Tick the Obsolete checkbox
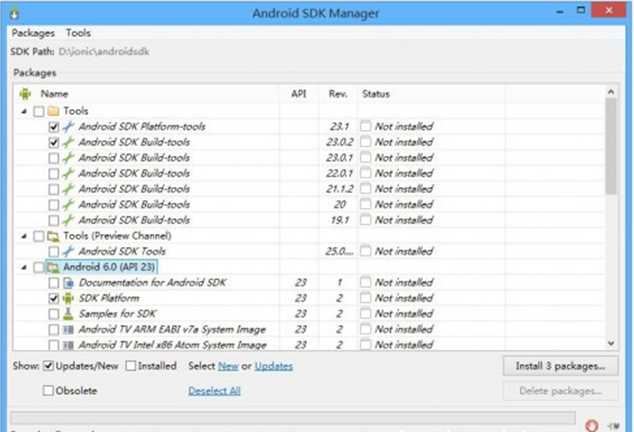The width and height of the screenshot is (634, 432). pyautogui.click(x=48, y=390)
